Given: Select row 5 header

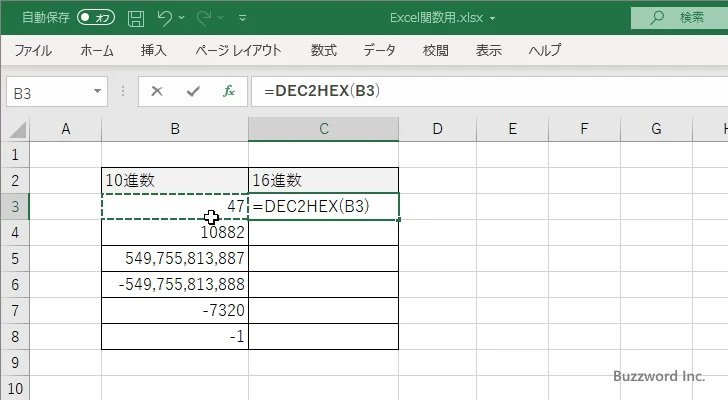Looking at the screenshot, I should pos(15,258).
